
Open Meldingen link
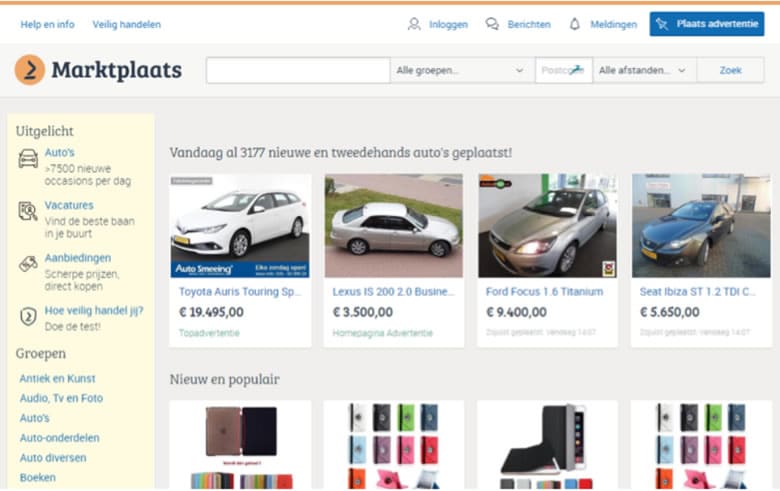pos(613,24)
